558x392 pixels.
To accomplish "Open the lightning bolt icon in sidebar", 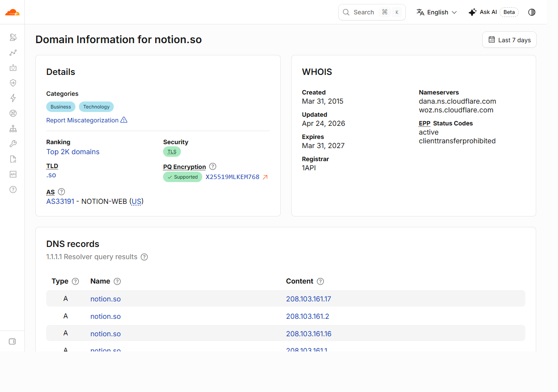I will pos(13,98).
